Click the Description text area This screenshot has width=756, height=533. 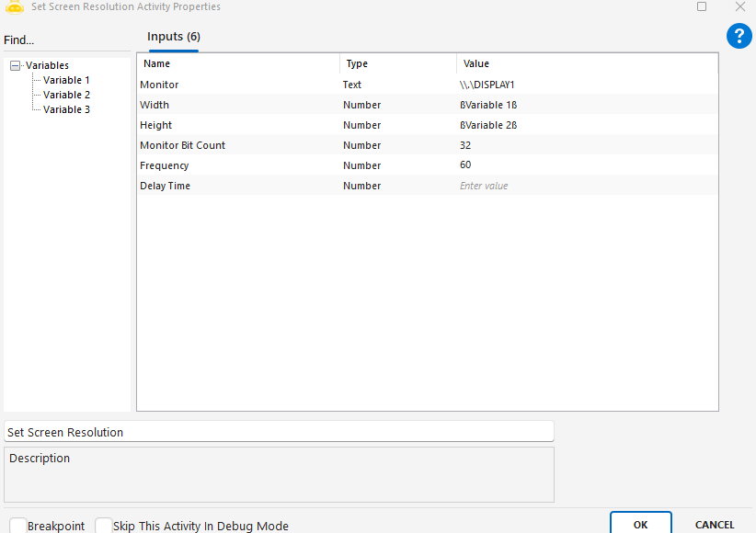click(x=279, y=474)
